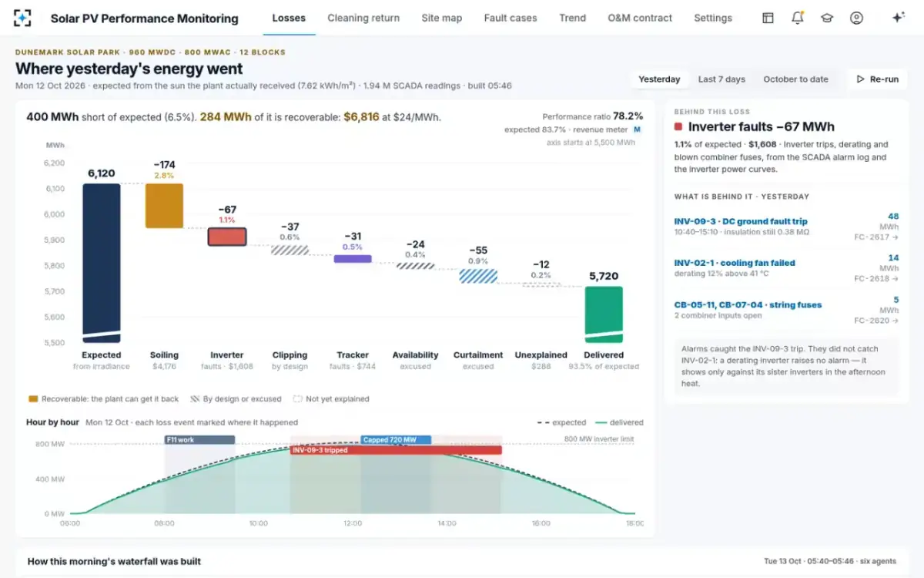Click the DUNEMARK SOLAR PARK header text
Image resolution: width=924 pixels, height=578 pixels.
pos(150,52)
